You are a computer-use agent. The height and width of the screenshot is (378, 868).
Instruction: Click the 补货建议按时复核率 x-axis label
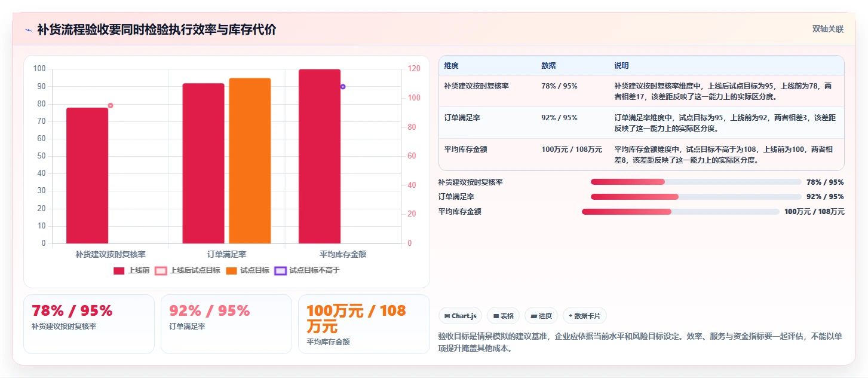[111, 254]
